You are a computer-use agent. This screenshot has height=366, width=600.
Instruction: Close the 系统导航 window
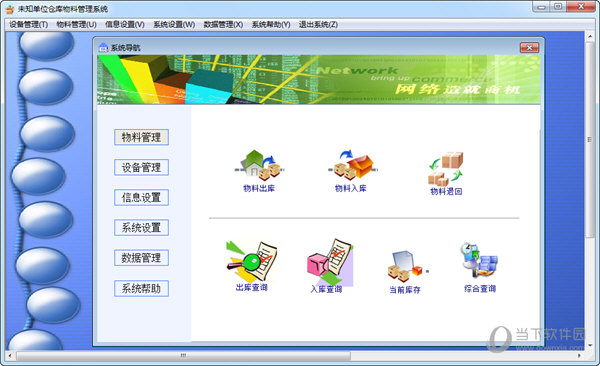tap(530, 47)
